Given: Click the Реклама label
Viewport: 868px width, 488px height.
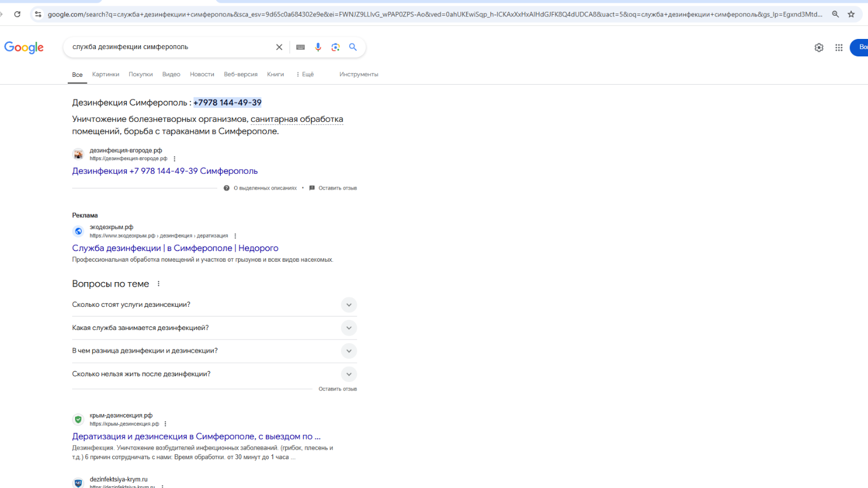Looking at the screenshot, I should 85,216.
